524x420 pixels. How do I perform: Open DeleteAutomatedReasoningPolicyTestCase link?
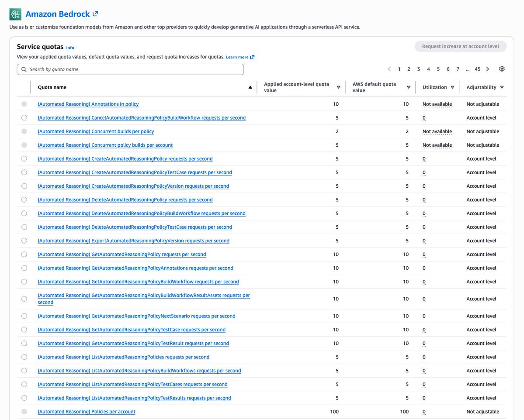click(x=135, y=227)
